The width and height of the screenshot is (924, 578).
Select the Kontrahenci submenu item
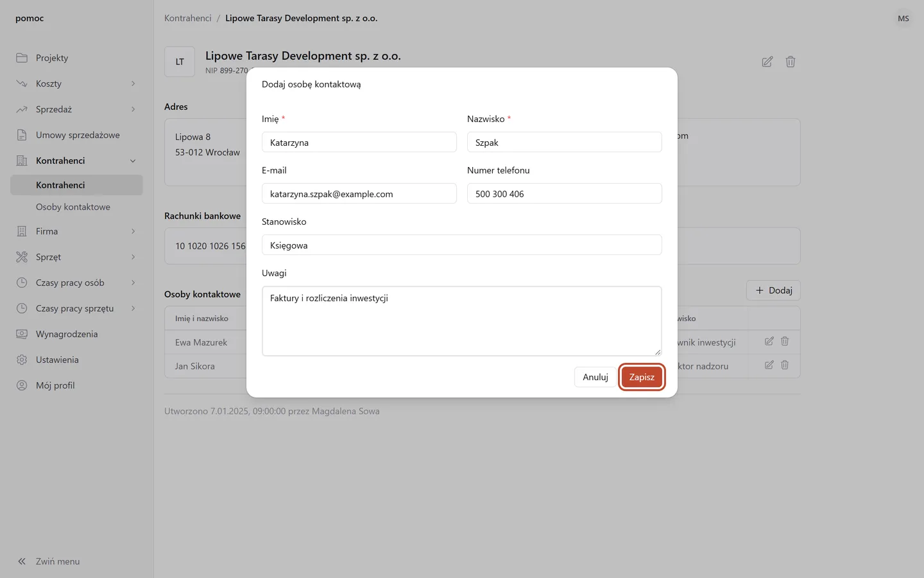(76, 185)
